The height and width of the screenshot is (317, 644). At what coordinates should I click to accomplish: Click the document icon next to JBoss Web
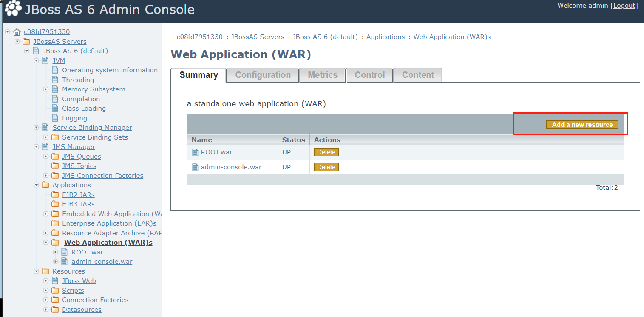click(x=55, y=281)
